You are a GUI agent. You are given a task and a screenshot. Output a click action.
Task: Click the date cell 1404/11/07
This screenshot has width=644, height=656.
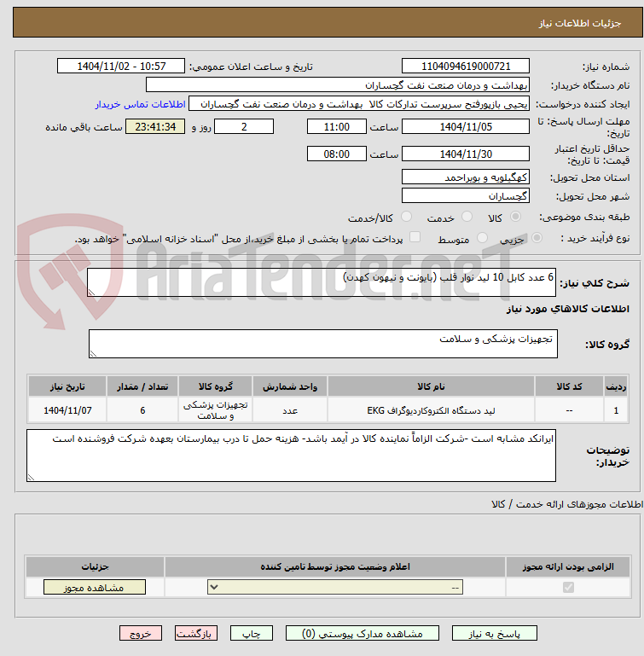67,410
